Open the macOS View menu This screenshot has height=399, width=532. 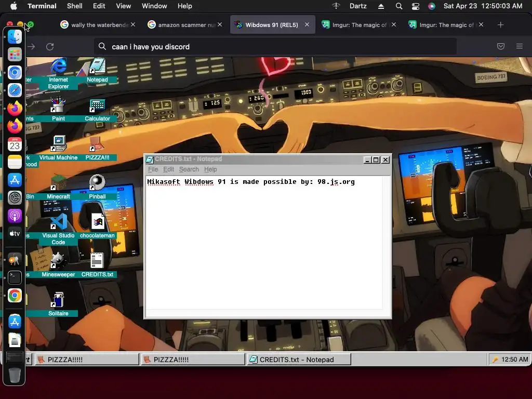coord(123,6)
